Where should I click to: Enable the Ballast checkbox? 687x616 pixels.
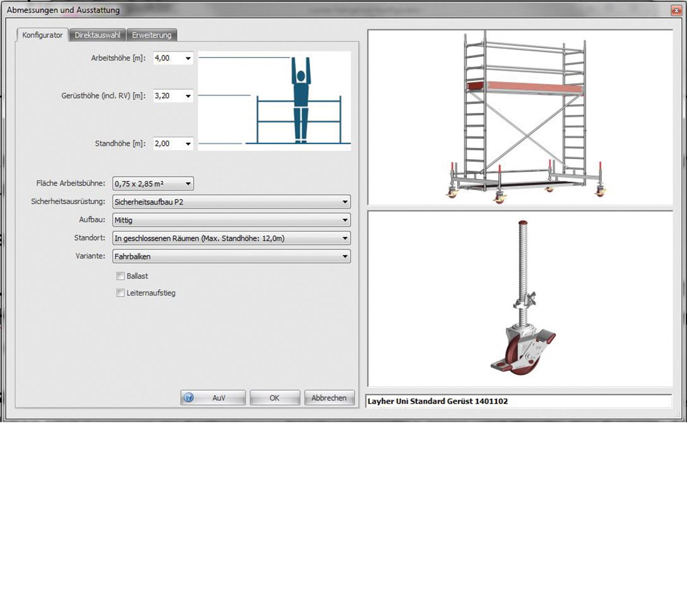click(121, 276)
